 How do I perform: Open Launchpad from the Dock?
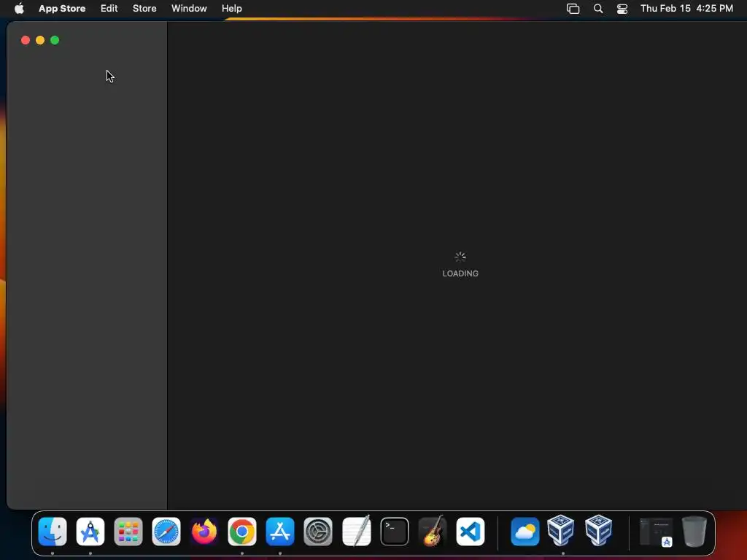[x=128, y=532]
